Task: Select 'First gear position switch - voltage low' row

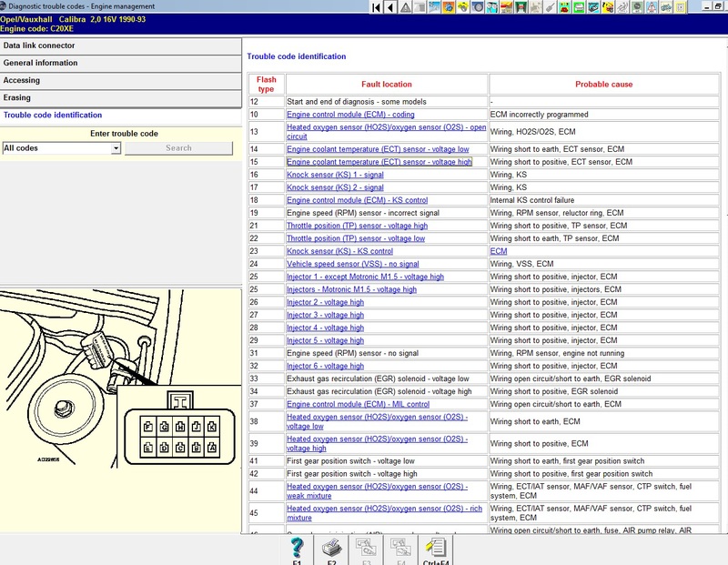Action: tap(350, 461)
